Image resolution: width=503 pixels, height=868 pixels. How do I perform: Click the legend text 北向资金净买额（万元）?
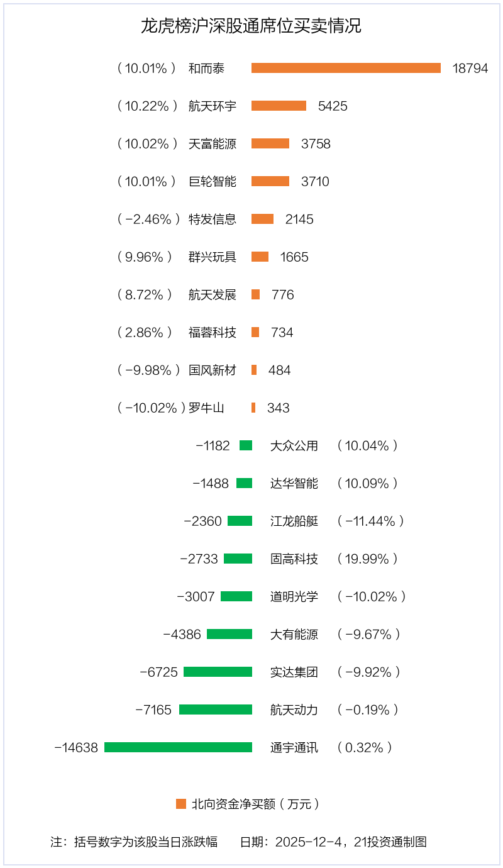point(255,804)
